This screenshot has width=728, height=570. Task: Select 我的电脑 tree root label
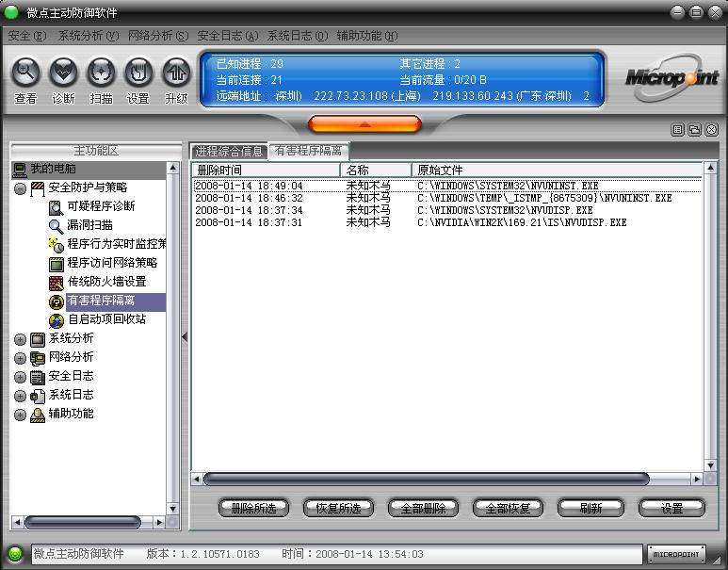point(54,169)
